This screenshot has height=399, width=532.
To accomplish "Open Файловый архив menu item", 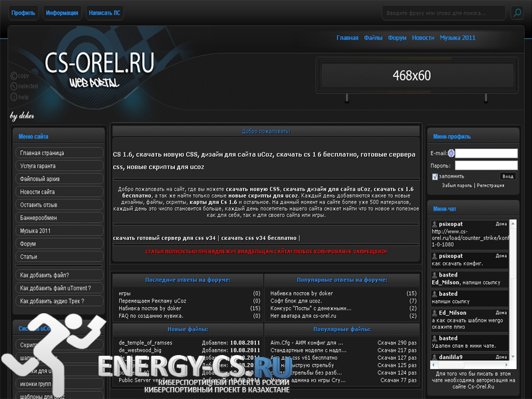I will 59,179.
